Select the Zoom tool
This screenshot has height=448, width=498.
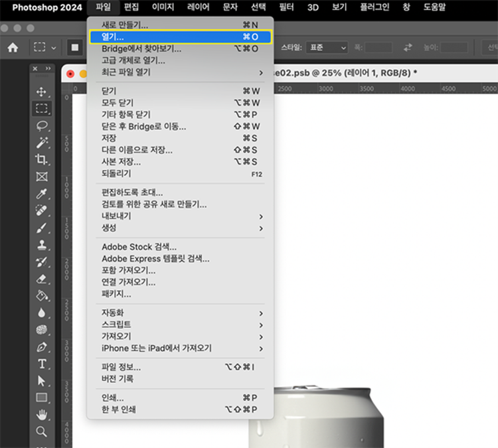(42, 431)
